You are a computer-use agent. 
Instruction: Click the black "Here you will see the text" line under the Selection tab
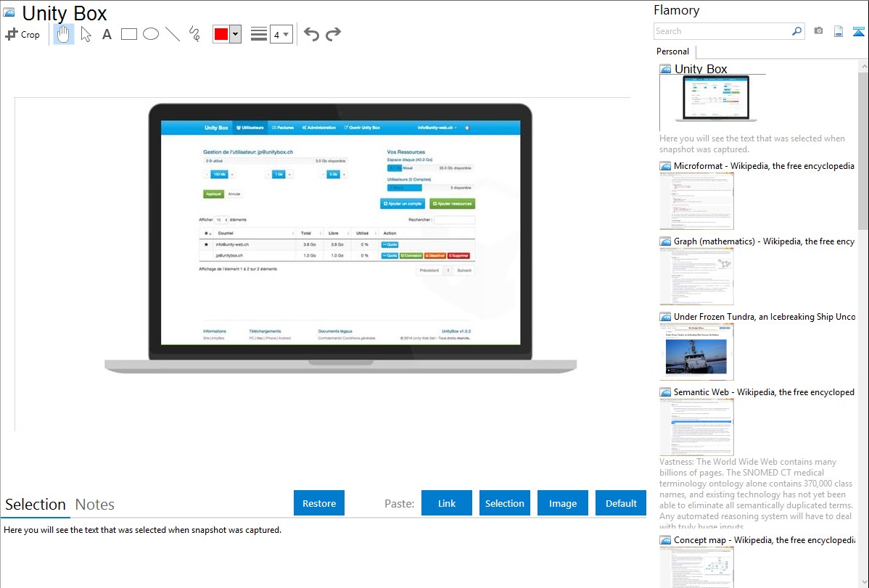(142, 530)
